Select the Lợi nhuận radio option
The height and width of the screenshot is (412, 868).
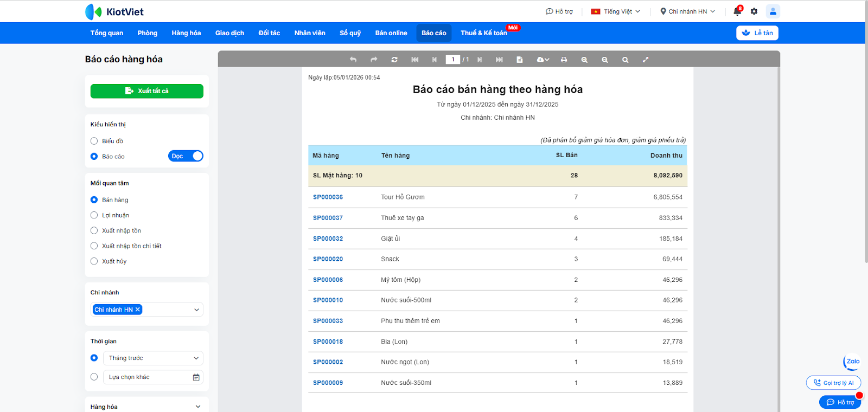coord(94,215)
